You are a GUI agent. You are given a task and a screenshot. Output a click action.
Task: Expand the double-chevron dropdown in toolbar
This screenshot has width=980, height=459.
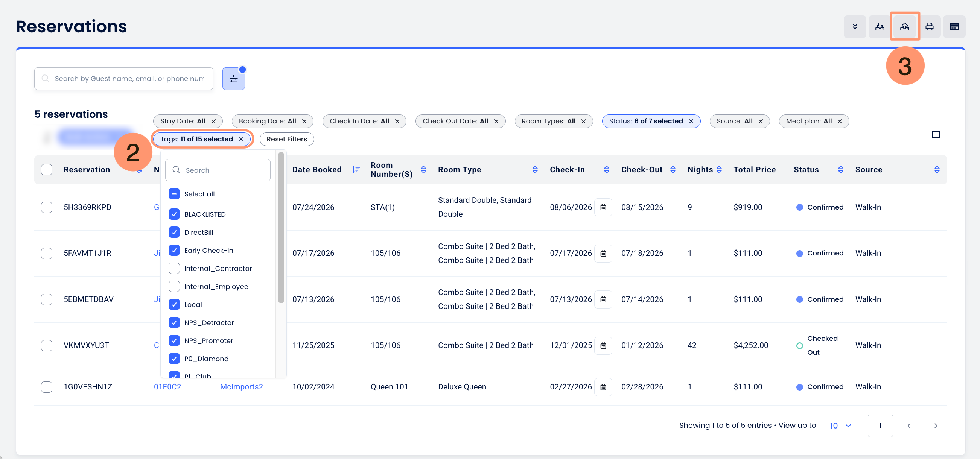click(854, 27)
